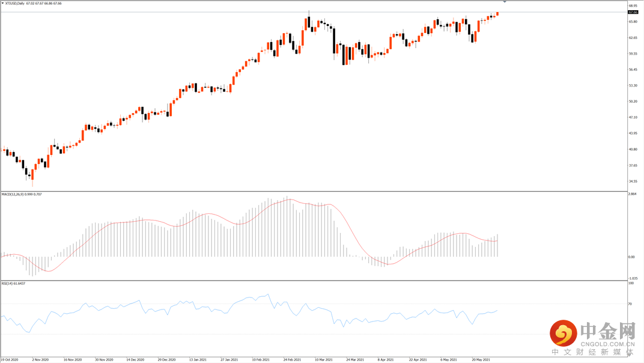Click the 6 May 2021 date label
This screenshot has height=363, width=644.
449,360
